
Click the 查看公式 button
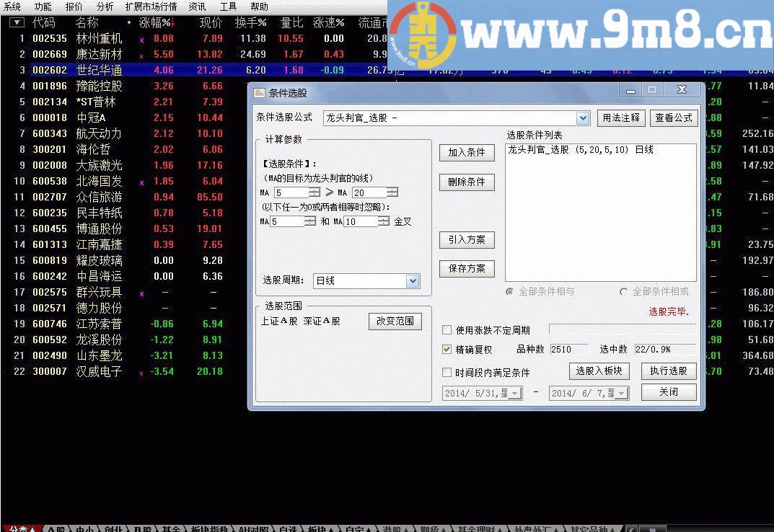674,118
